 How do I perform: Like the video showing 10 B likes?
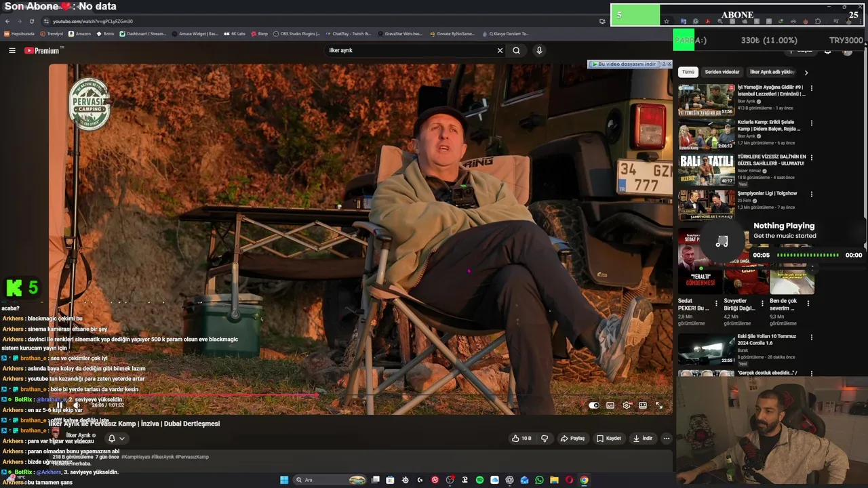[x=521, y=439]
